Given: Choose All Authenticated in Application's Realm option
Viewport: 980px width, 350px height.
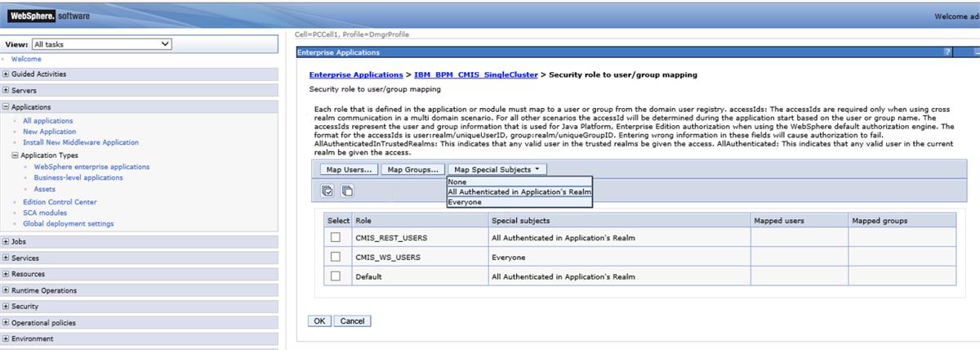Looking at the screenshot, I should point(519,192).
